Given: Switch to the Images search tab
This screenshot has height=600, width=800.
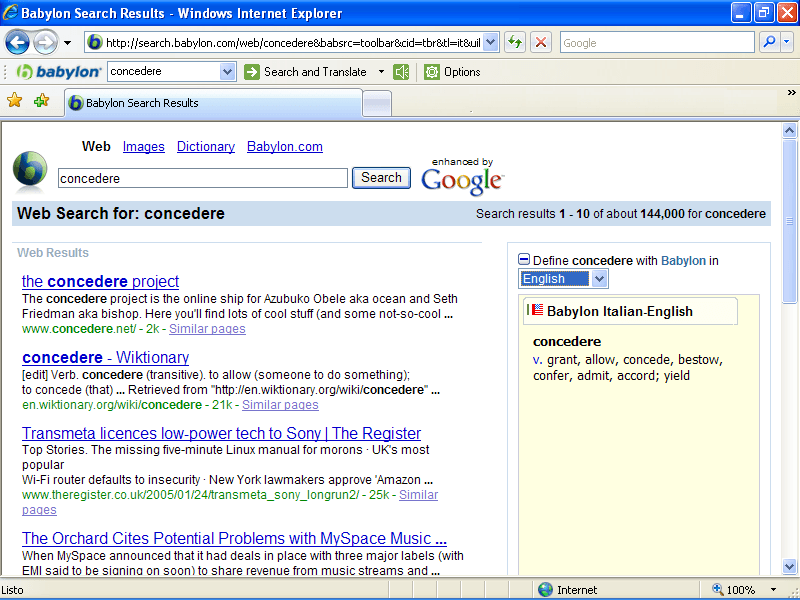Looking at the screenshot, I should 143,146.
